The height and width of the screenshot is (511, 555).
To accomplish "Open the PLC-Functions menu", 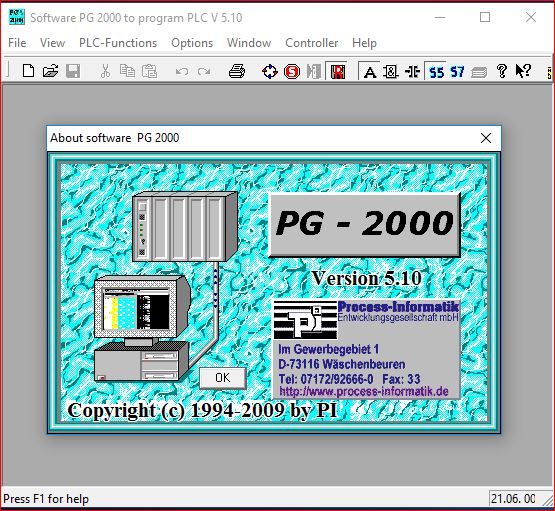I will [x=118, y=43].
